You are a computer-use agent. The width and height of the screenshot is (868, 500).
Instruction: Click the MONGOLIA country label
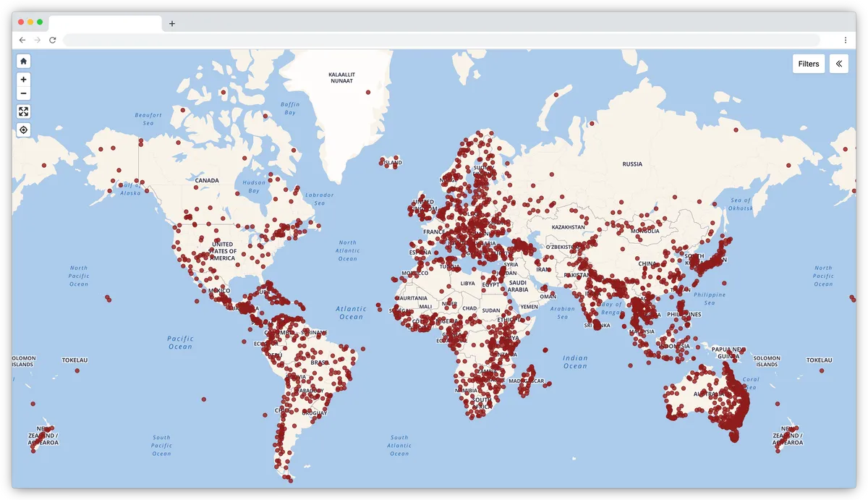[x=645, y=231]
